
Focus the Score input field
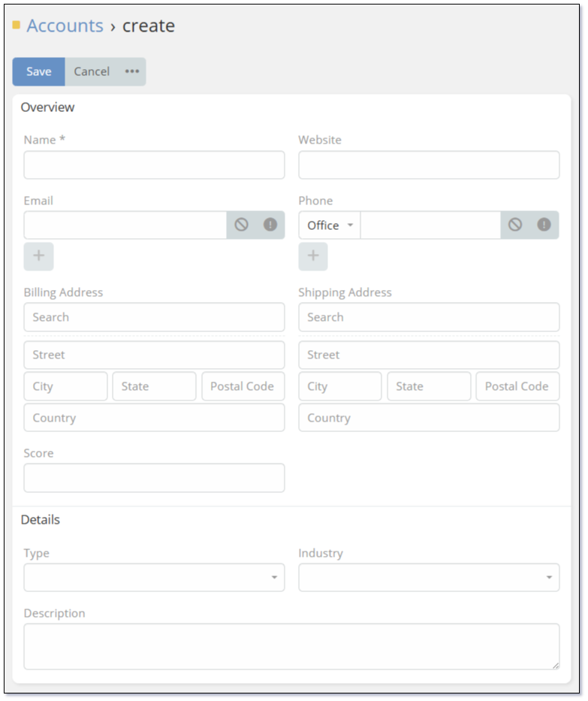[154, 478]
